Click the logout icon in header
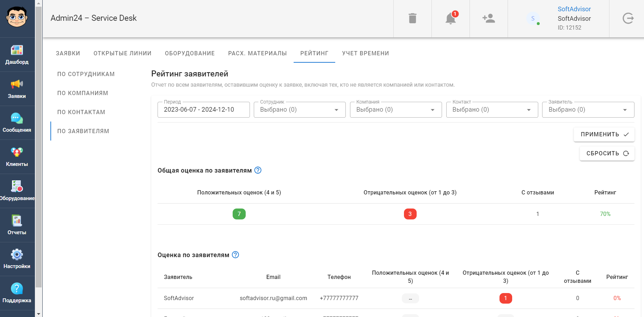 pos(628,18)
